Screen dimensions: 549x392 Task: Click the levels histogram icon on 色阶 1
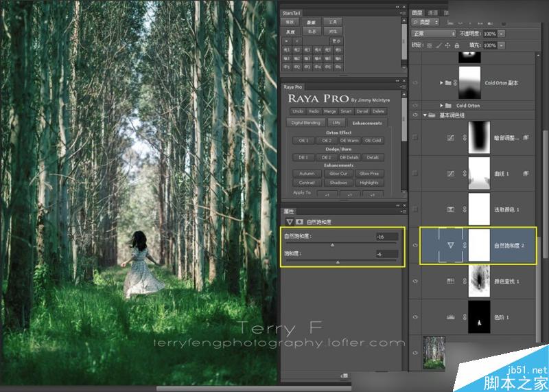(451, 317)
